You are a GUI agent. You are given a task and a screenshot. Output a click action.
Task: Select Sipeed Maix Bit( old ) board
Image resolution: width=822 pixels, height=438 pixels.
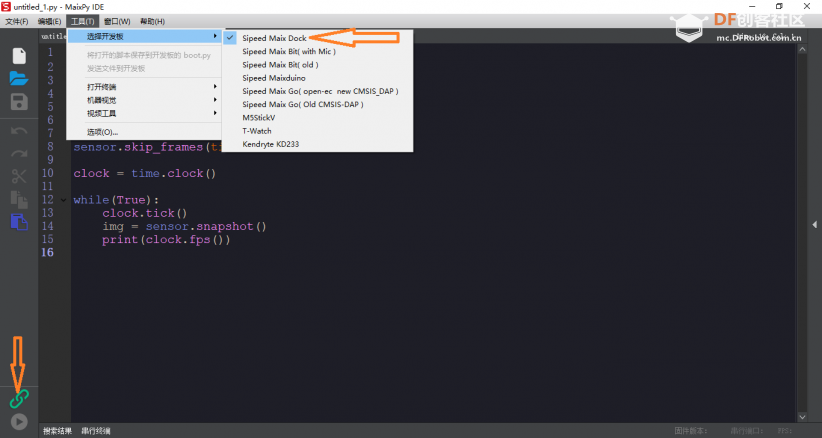tap(318, 64)
